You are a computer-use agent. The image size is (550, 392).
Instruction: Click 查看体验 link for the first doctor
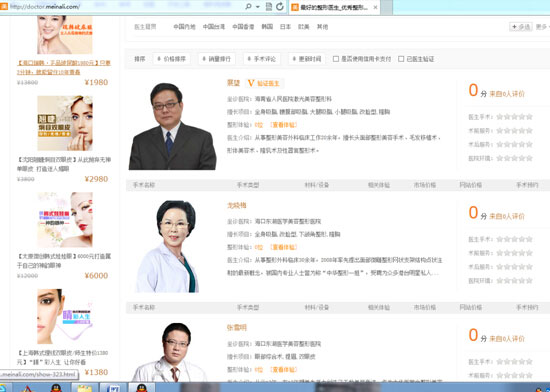[x=283, y=125]
